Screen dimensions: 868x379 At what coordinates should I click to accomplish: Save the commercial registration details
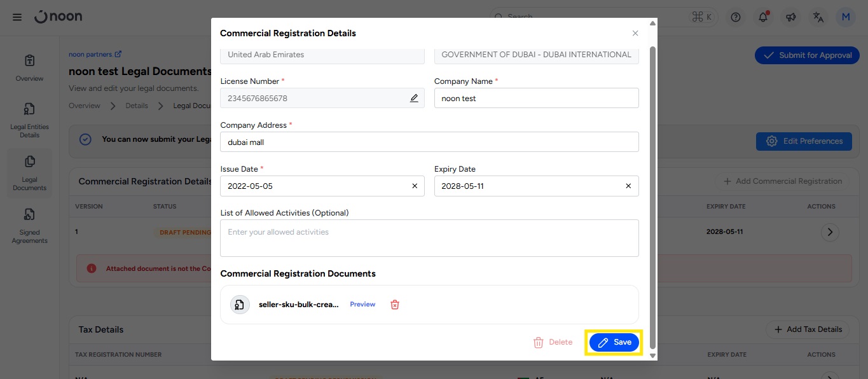614,342
